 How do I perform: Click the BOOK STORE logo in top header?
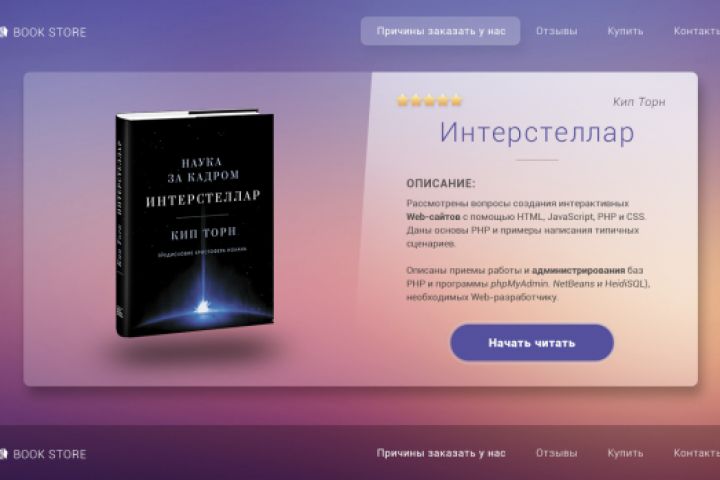(x=43, y=32)
